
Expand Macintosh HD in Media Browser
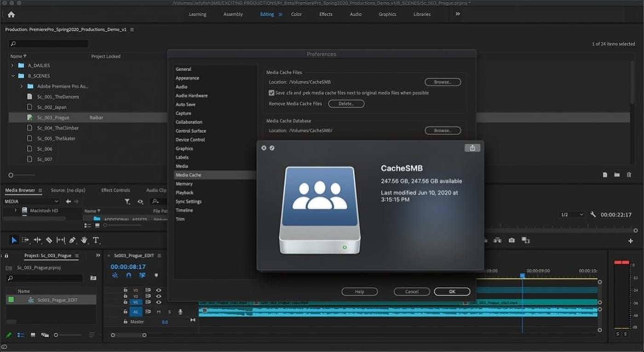click(15, 210)
